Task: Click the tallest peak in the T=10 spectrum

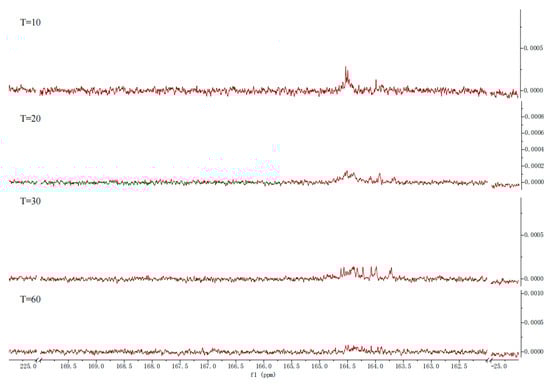Action: (x=347, y=77)
